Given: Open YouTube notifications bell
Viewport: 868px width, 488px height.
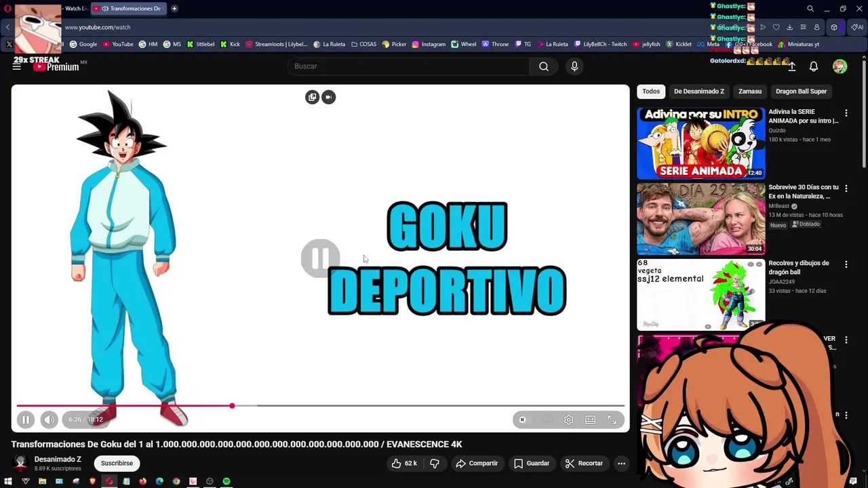Looking at the screenshot, I should click(814, 66).
